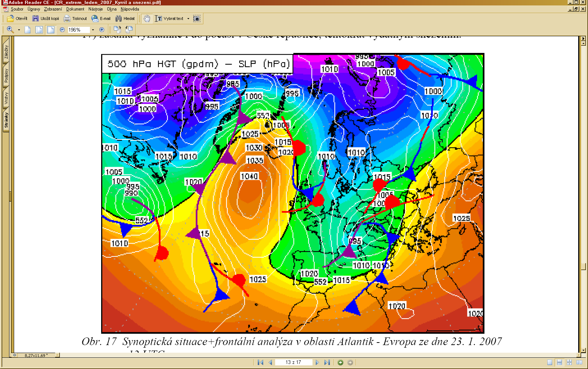Click the zoom out minus button

62,30
